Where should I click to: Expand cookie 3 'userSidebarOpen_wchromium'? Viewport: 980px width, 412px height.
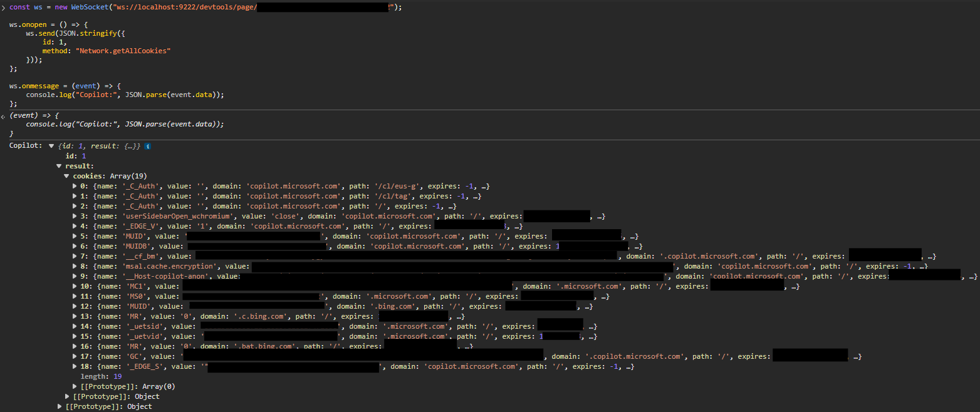pos(75,216)
